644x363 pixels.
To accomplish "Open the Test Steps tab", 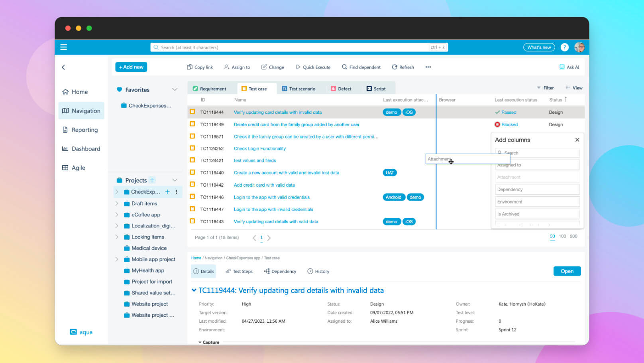I will 239,271.
